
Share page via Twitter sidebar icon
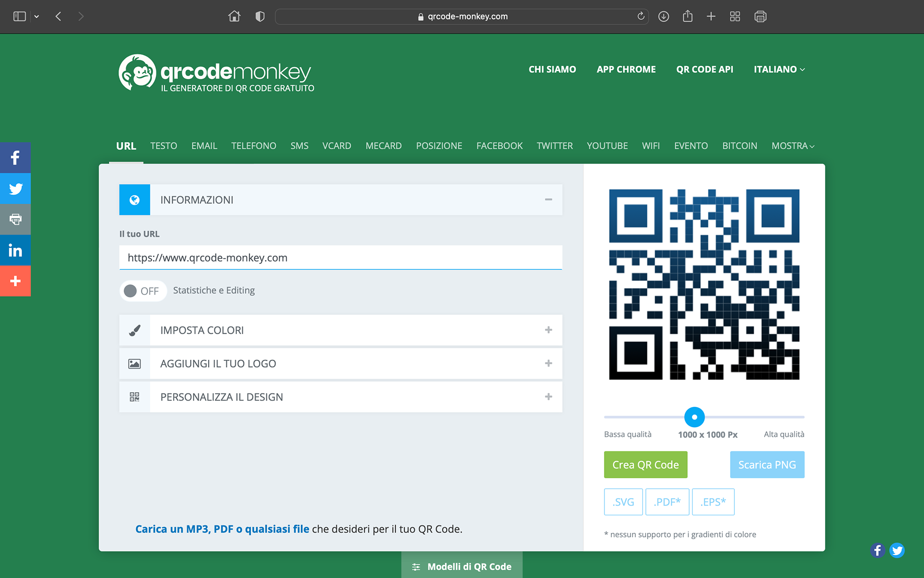(15, 188)
